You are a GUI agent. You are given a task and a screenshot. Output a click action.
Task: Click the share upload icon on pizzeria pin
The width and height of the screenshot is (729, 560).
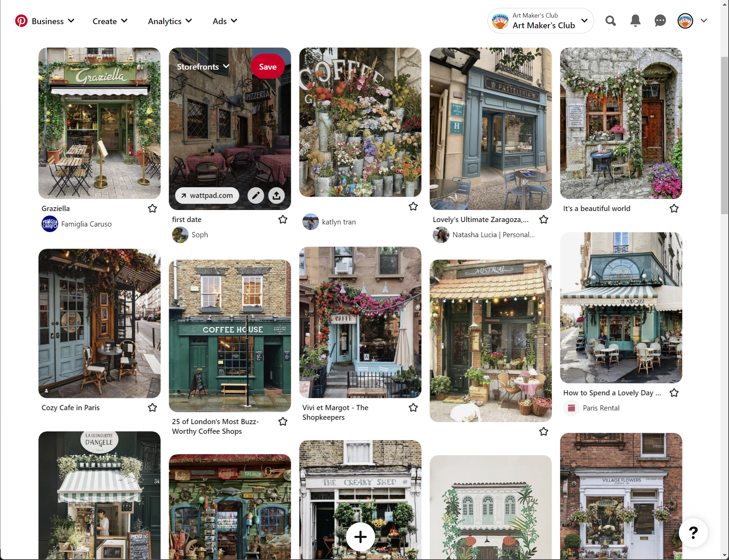(276, 196)
